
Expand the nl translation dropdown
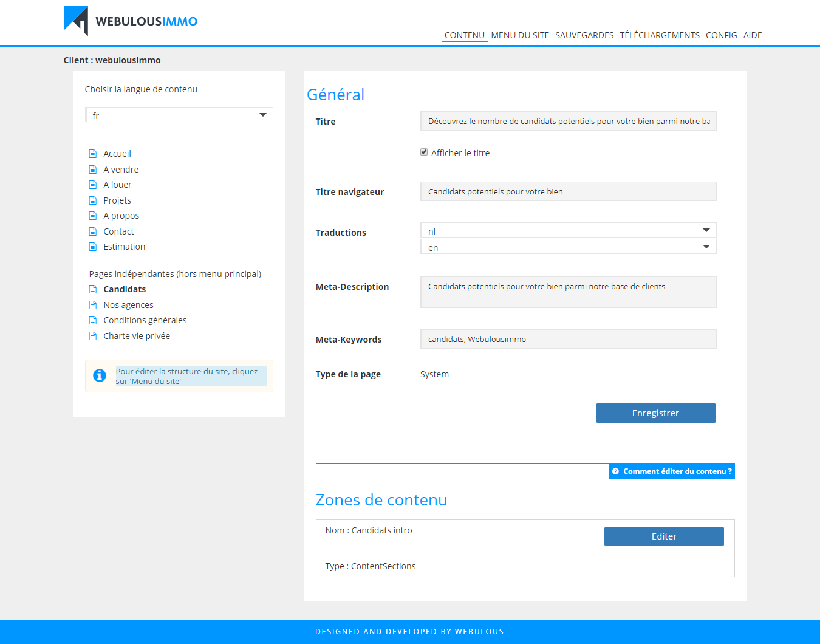coord(568,230)
